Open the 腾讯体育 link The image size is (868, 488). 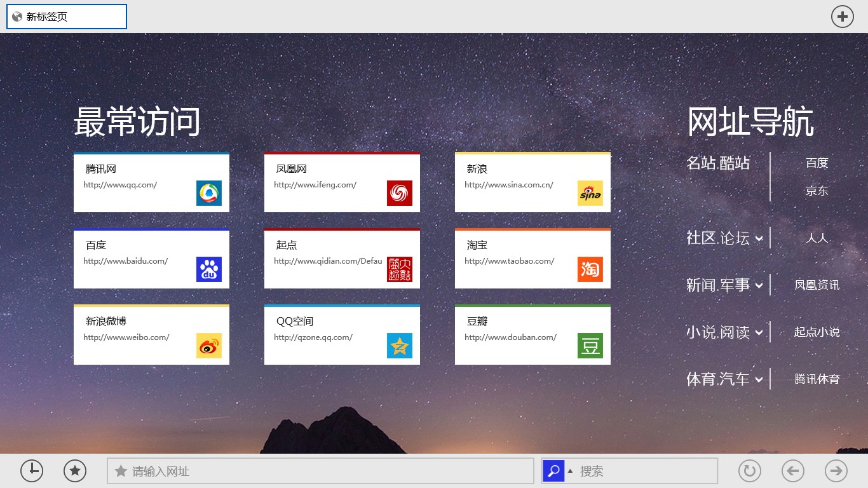[817, 379]
